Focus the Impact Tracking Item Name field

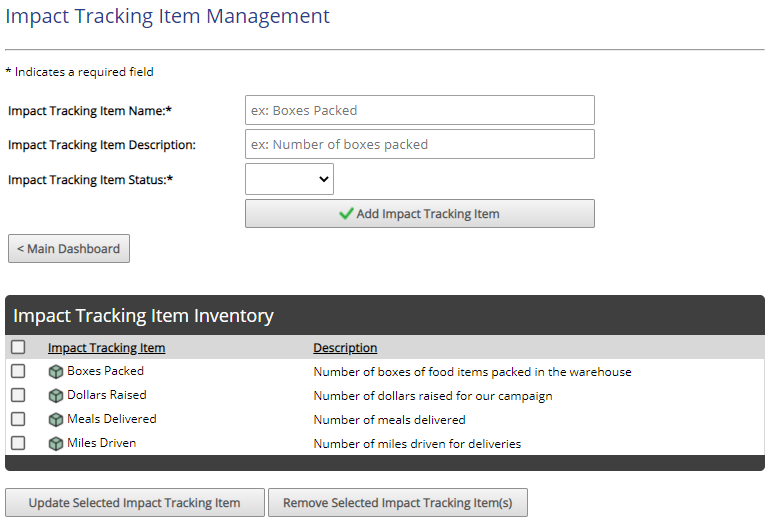pos(420,110)
